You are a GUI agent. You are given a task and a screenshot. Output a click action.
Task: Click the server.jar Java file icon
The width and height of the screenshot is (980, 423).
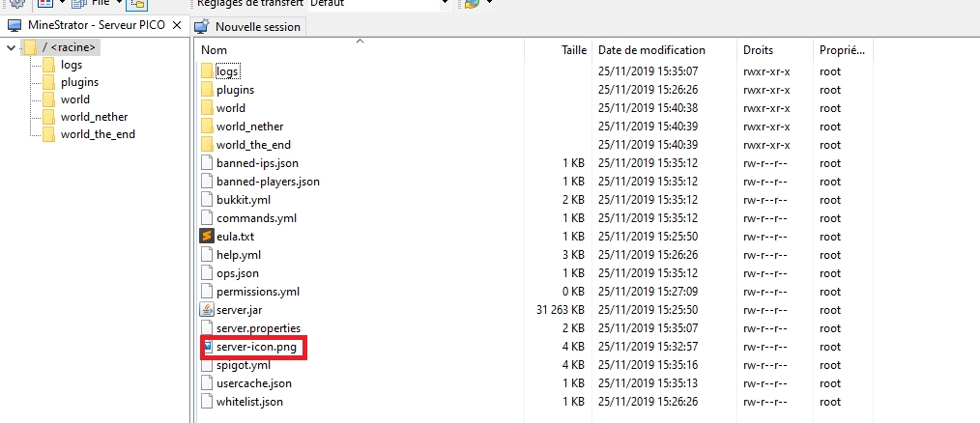(206, 310)
